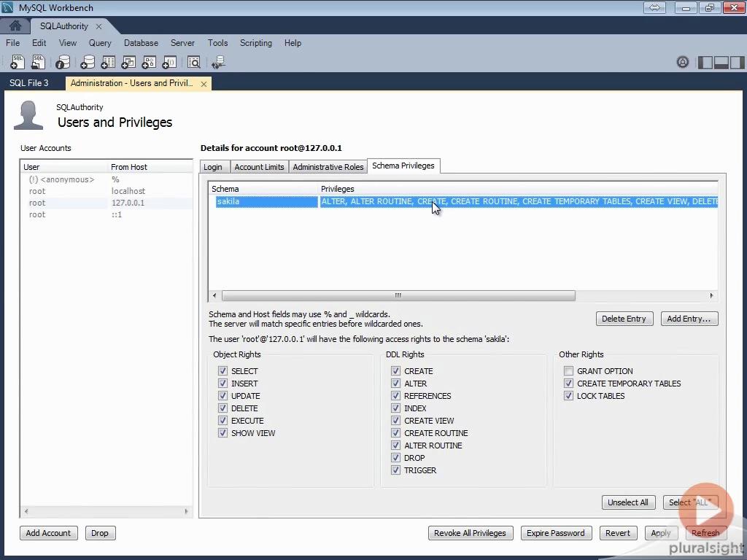Switch to the Administrative Roles tab
The image size is (747, 560).
328,167
